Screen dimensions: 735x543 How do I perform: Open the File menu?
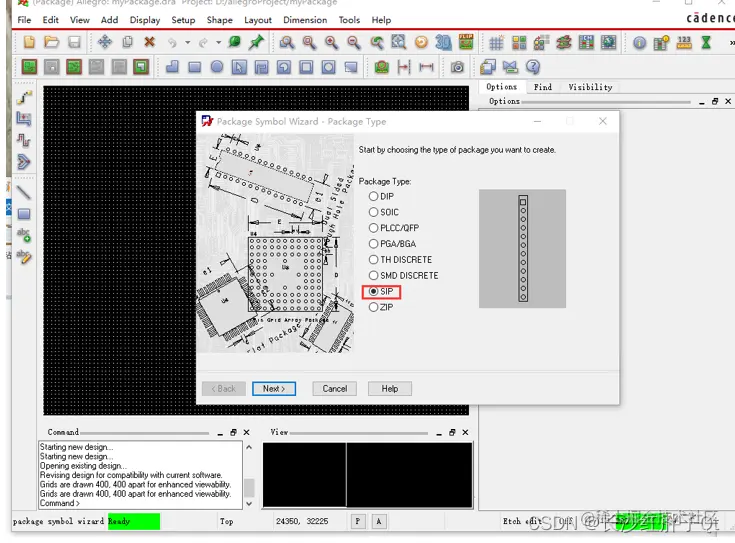tap(24, 20)
